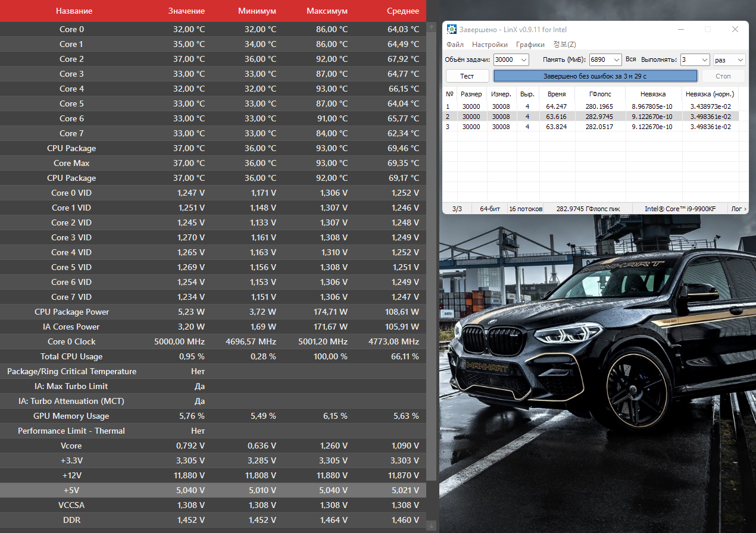Viewport: 756px width, 533px height.
Task: Select the Core 0 temperature row
Action: tap(213, 29)
